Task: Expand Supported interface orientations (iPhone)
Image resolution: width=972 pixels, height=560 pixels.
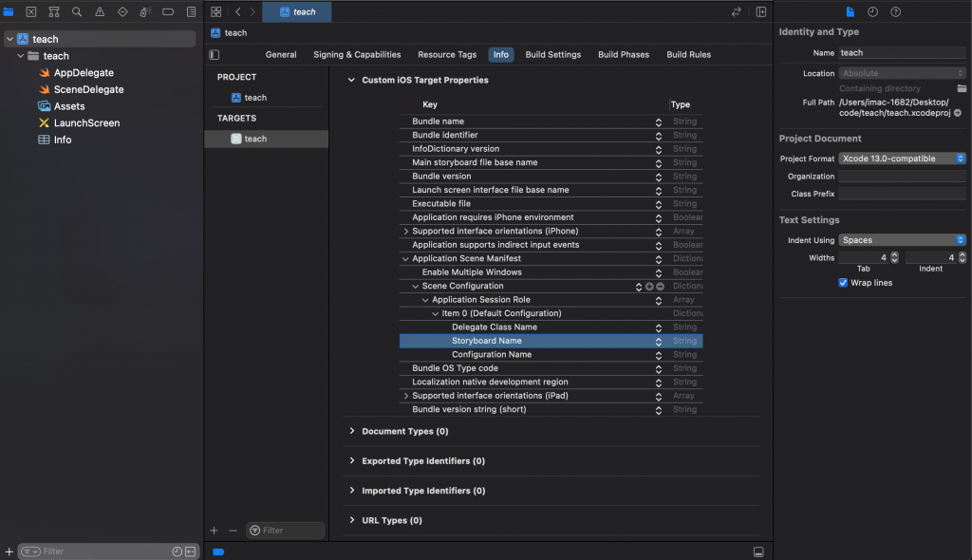Action: coord(406,232)
